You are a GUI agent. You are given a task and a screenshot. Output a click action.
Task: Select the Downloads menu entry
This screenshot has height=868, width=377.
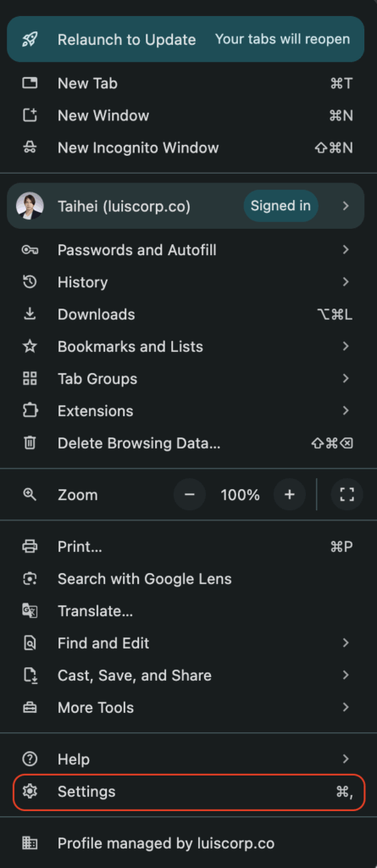coord(189,314)
